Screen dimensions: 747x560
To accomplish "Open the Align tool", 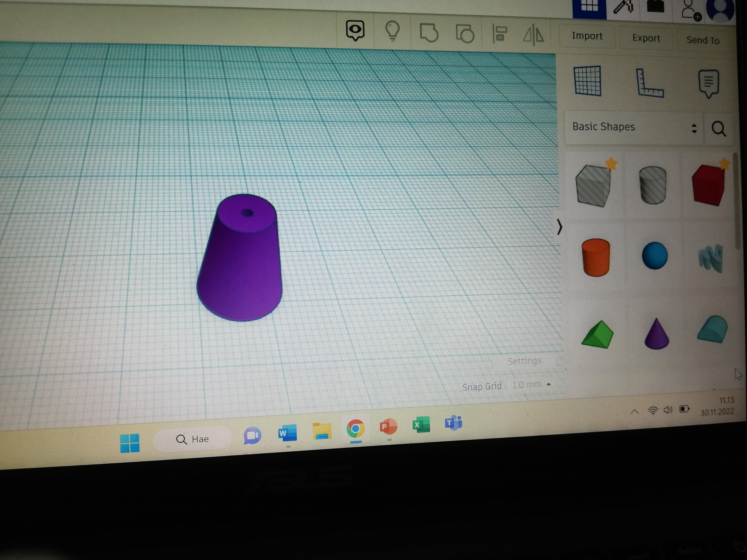I will click(499, 34).
